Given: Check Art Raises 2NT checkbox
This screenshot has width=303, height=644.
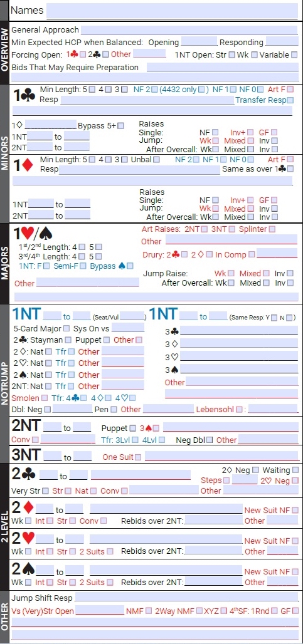Looking at the screenshot, I should tap(205, 229).
